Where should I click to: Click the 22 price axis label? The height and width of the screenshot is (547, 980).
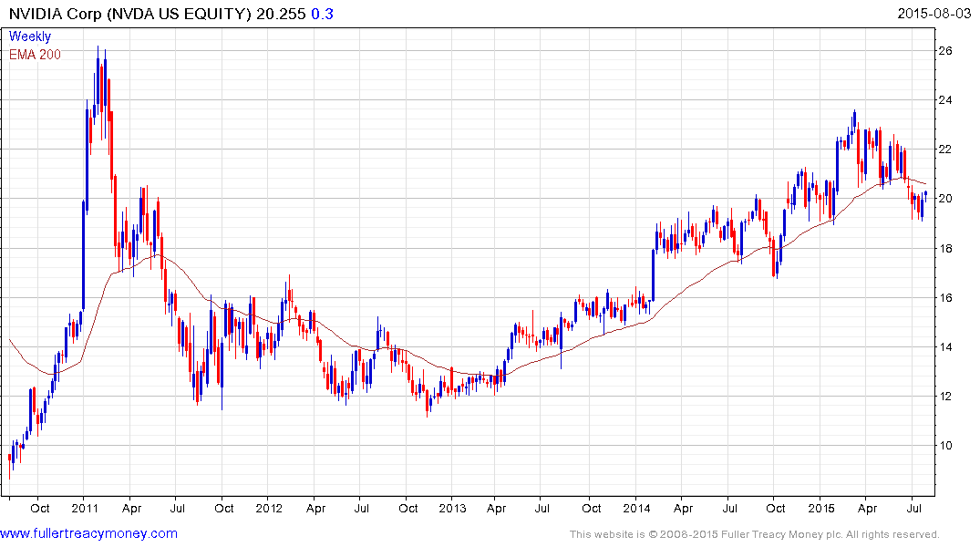(x=945, y=150)
